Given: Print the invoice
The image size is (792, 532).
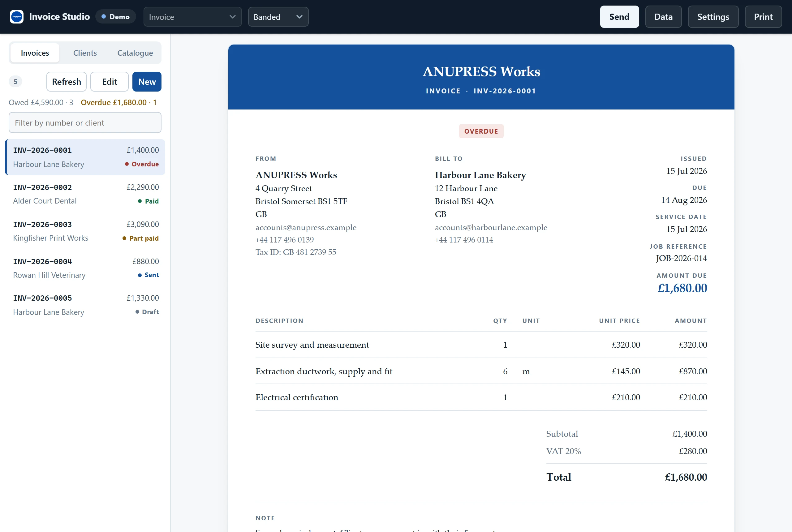Looking at the screenshot, I should (x=763, y=17).
